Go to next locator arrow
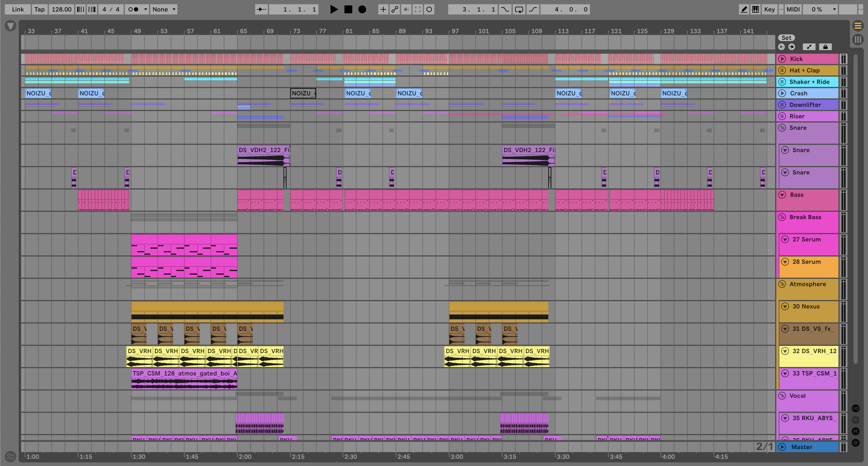The height and width of the screenshot is (466, 868). click(791, 47)
